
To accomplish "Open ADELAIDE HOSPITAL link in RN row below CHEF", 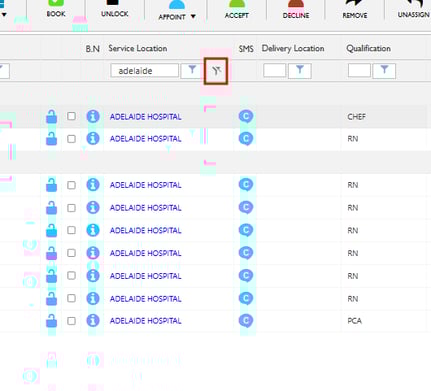I will click(146, 139).
